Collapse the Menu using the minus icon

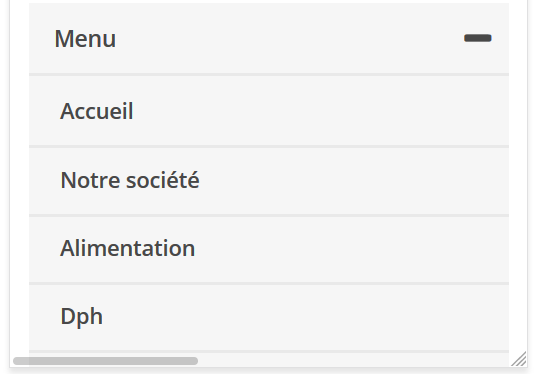[x=478, y=38]
